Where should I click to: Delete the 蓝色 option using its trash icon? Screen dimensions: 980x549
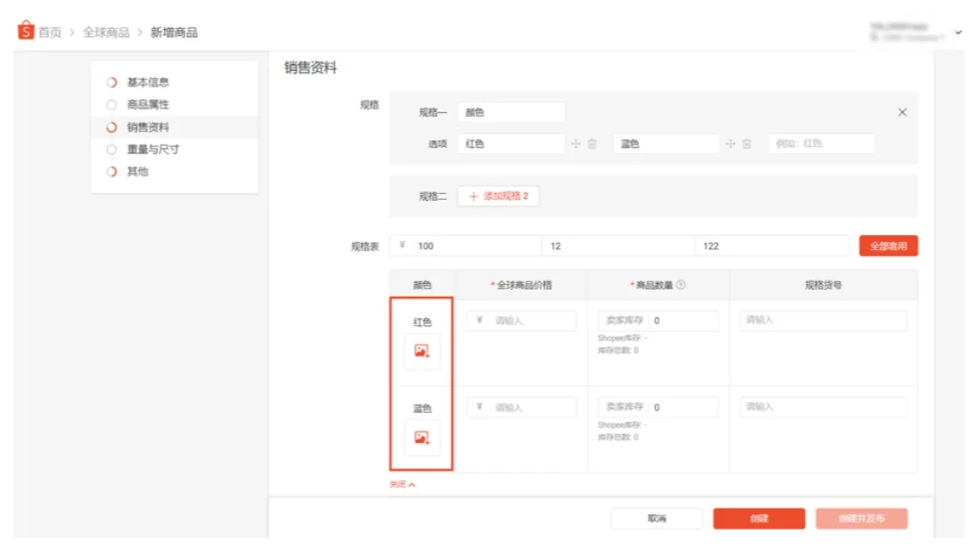[x=746, y=144]
